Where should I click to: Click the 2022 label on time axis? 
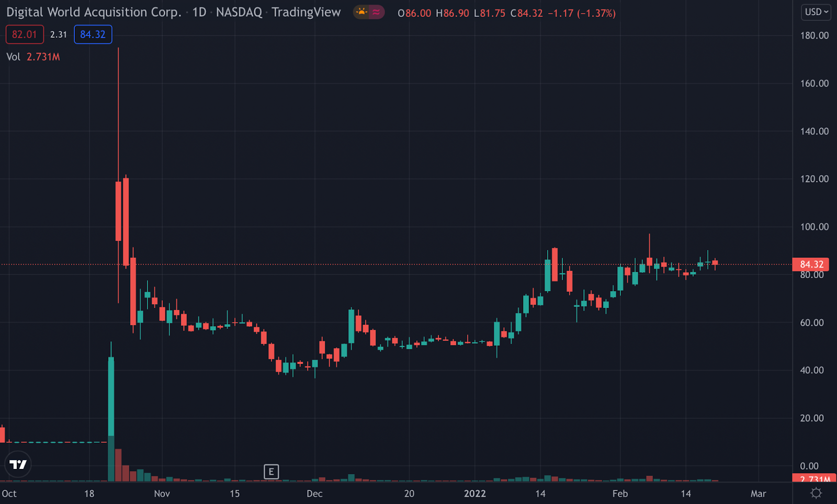click(475, 494)
